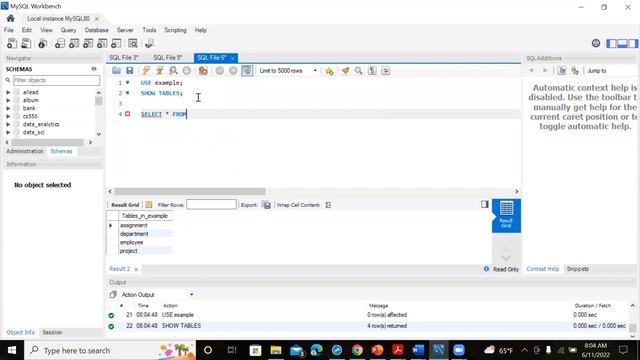
Task: Refresh schemas list icon
Action: coord(94,69)
